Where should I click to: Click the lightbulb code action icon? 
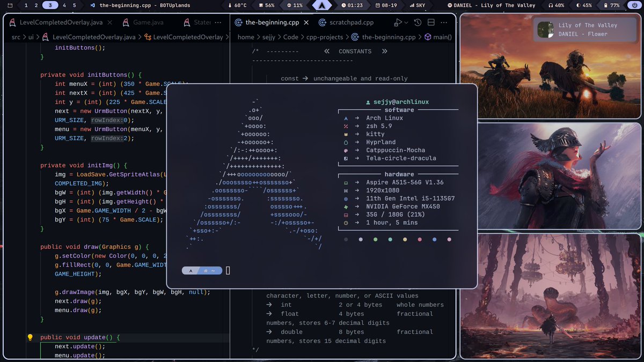pyautogui.click(x=30, y=338)
